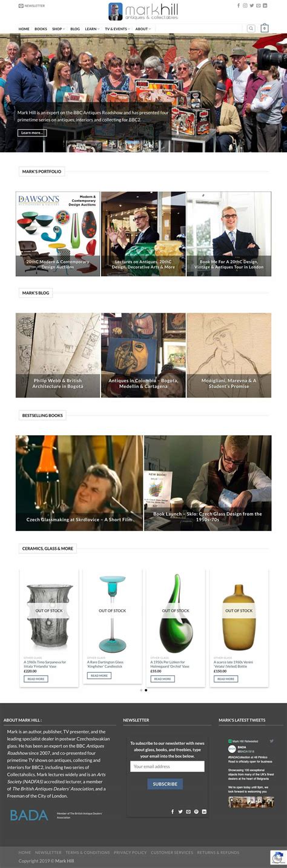
Task: Click the Pinterest icon below Subscribe
Action: tap(196, 811)
